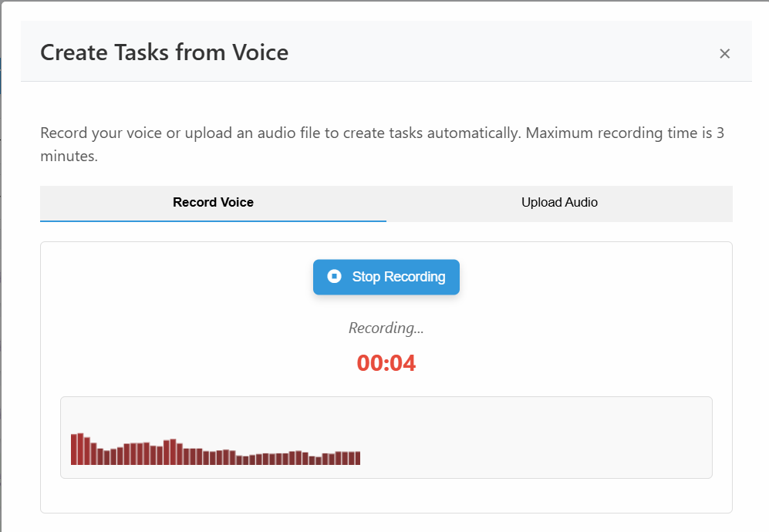The image size is (769, 532).
Task: Click the tallest red bar in the waveform
Action: point(80,449)
